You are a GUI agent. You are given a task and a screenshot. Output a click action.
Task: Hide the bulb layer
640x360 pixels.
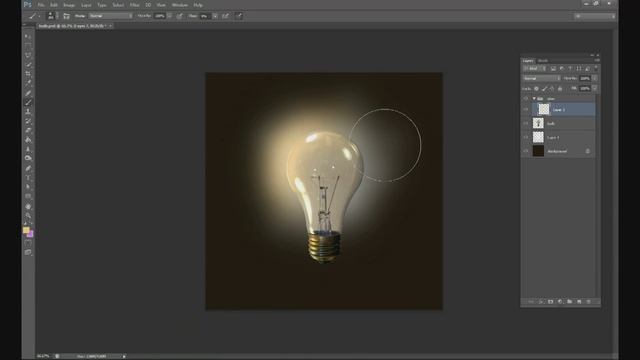coord(526,123)
